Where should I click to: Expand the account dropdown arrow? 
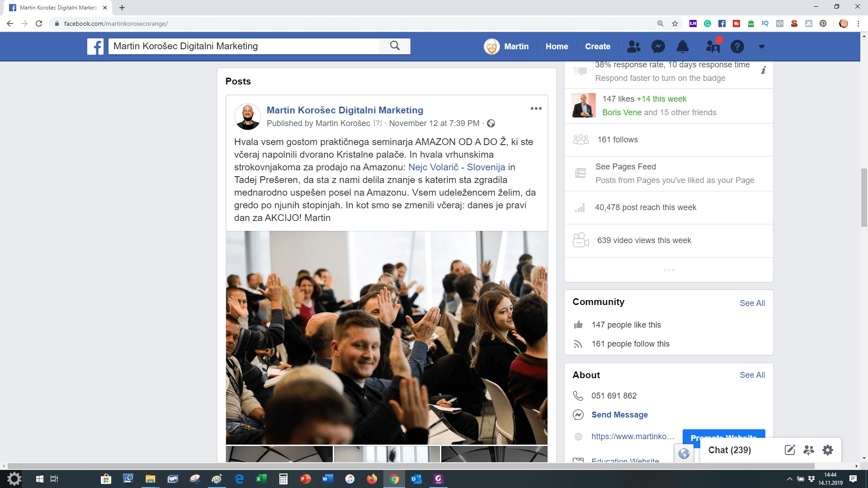(x=761, y=47)
